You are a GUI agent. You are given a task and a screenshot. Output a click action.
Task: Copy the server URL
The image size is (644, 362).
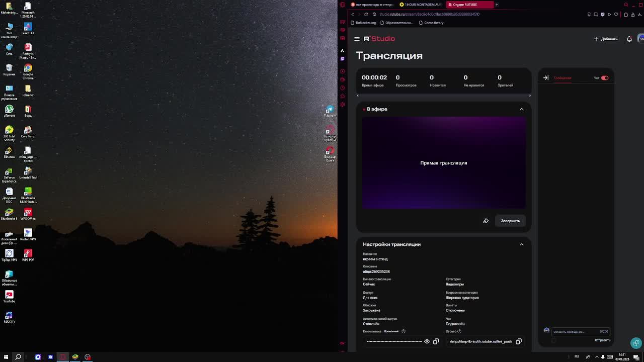(x=519, y=341)
